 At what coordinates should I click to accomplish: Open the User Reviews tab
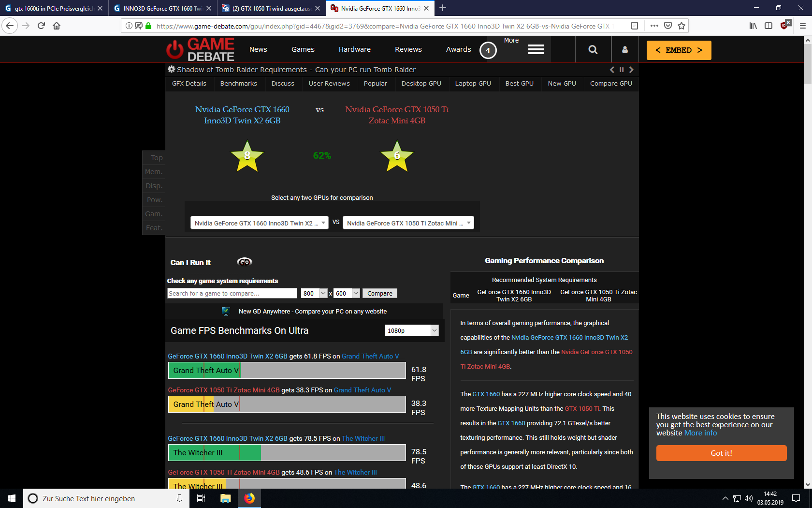pyautogui.click(x=329, y=83)
